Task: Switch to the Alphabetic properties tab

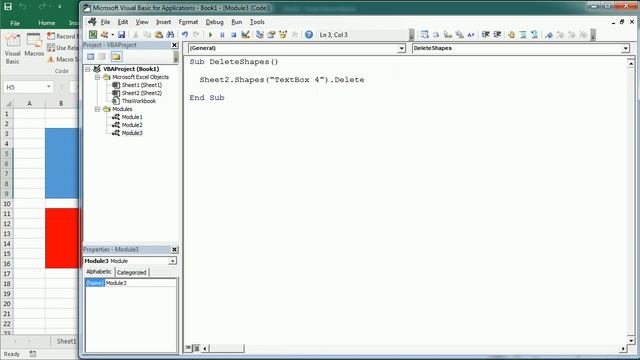Action: (x=99, y=272)
